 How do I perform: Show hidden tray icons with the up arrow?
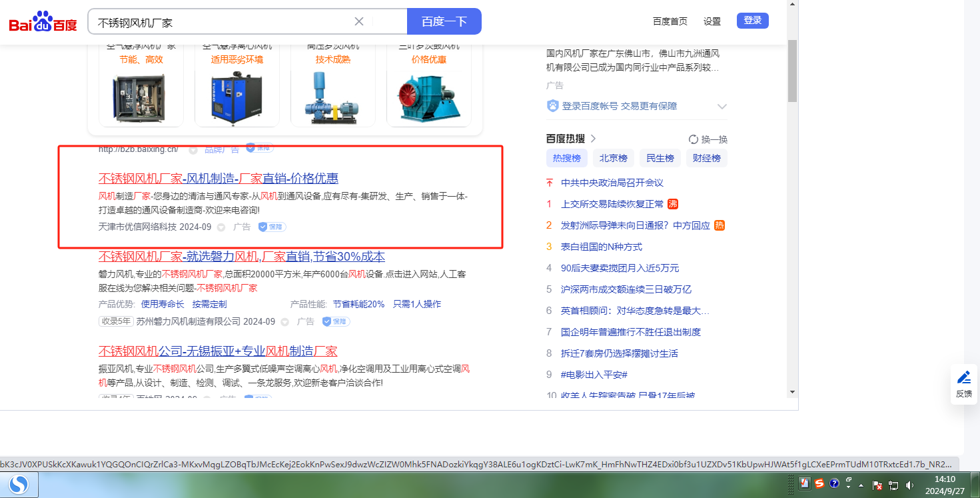coord(862,485)
